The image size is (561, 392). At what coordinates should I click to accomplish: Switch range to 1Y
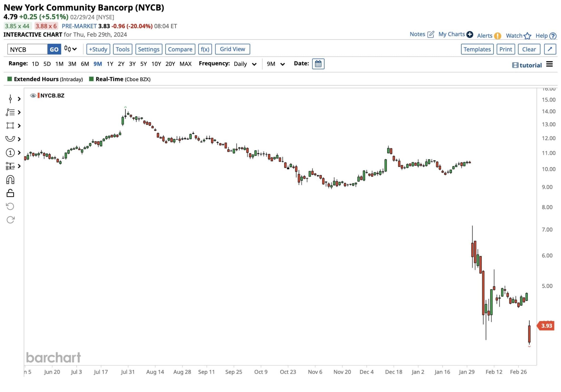[110, 64]
